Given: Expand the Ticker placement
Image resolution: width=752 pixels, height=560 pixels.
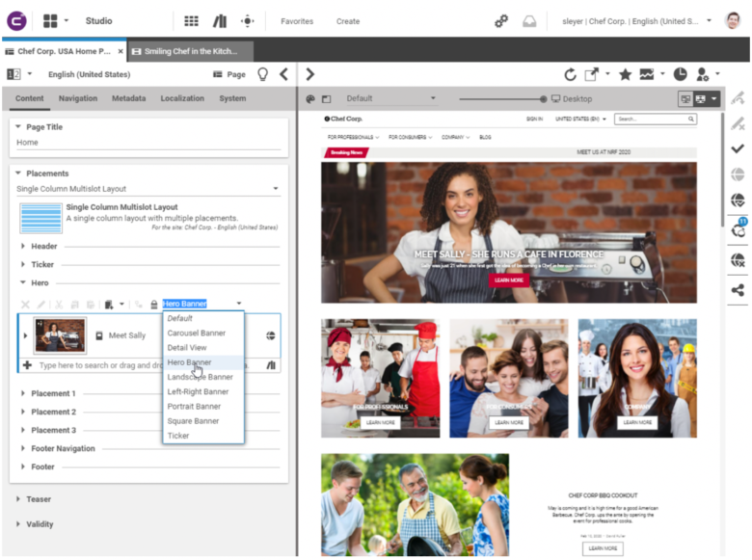Looking at the screenshot, I should pos(22,264).
